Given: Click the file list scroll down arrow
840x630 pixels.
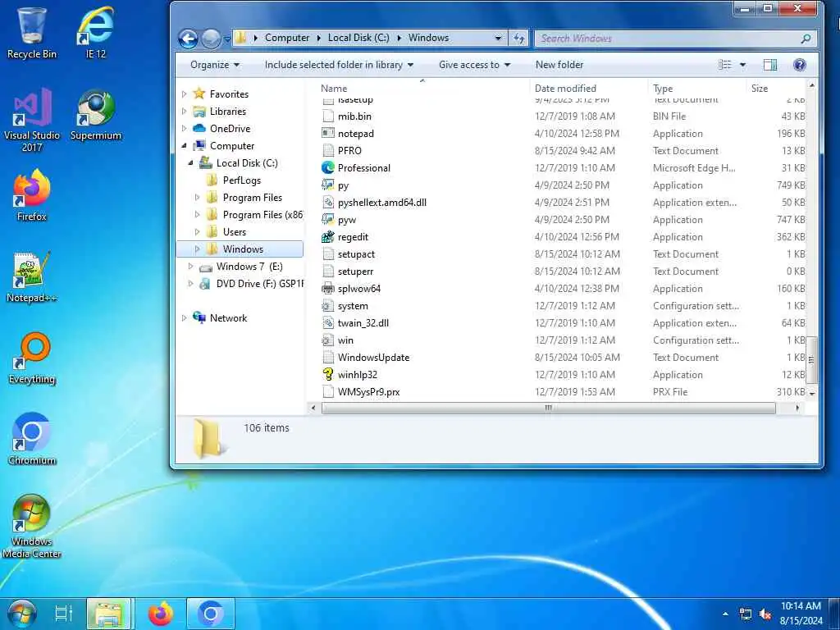Looking at the screenshot, I should (x=811, y=394).
